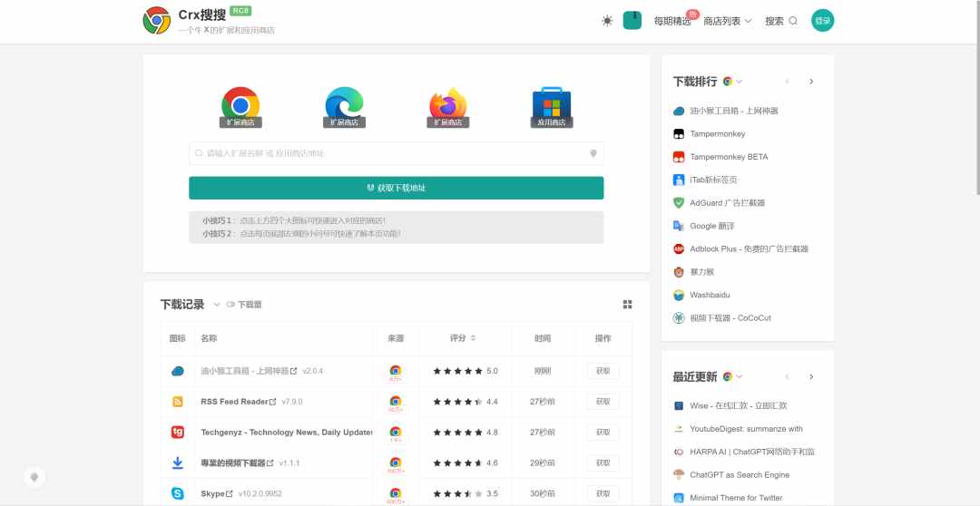The image size is (980, 506).
Task: Click 获取 button for Skype row
Action: [603, 493]
